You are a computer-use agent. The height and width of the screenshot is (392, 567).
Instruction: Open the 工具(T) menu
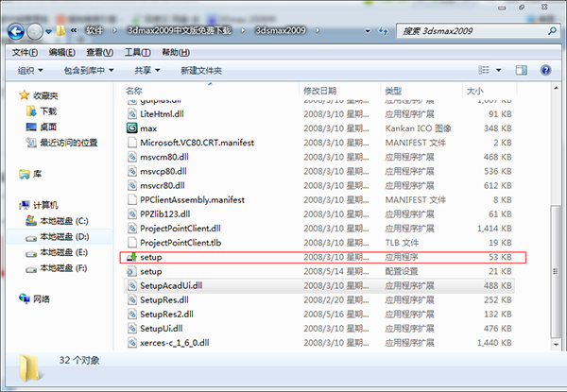(138, 53)
